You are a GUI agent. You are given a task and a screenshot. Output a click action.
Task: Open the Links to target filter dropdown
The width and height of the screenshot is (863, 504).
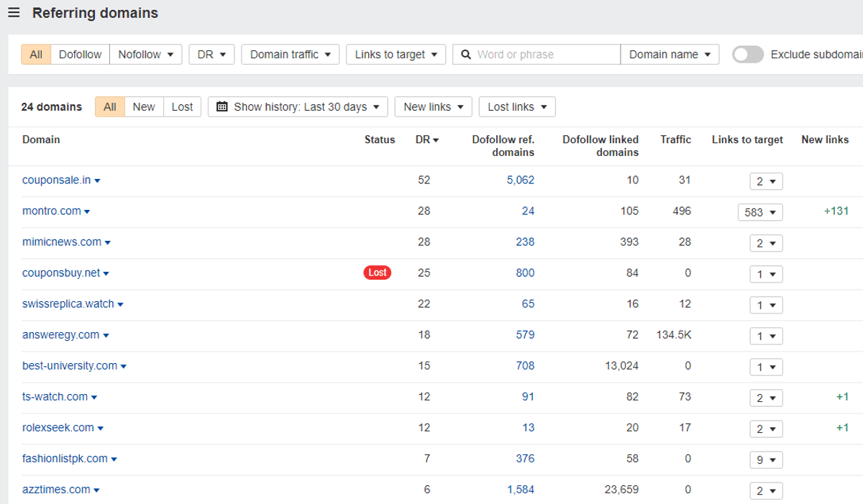coord(396,55)
